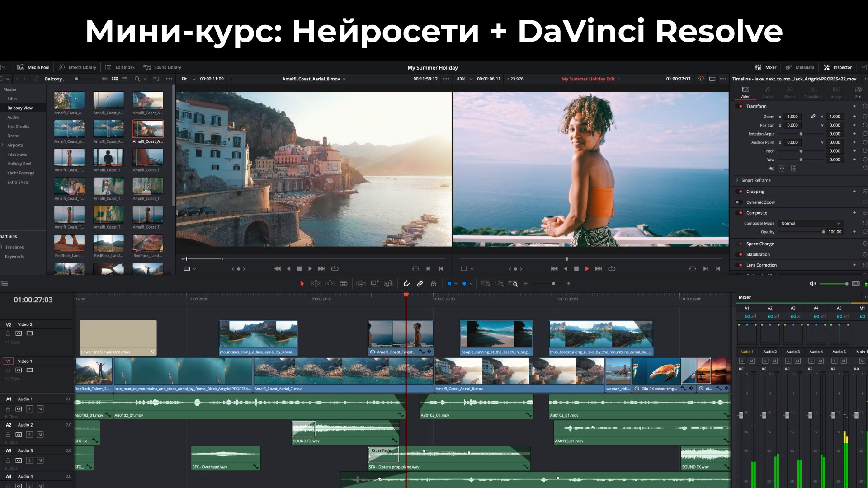Expand the Airports bin
This screenshot has width=868, height=488.
pyautogui.click(x=3, y=145)
